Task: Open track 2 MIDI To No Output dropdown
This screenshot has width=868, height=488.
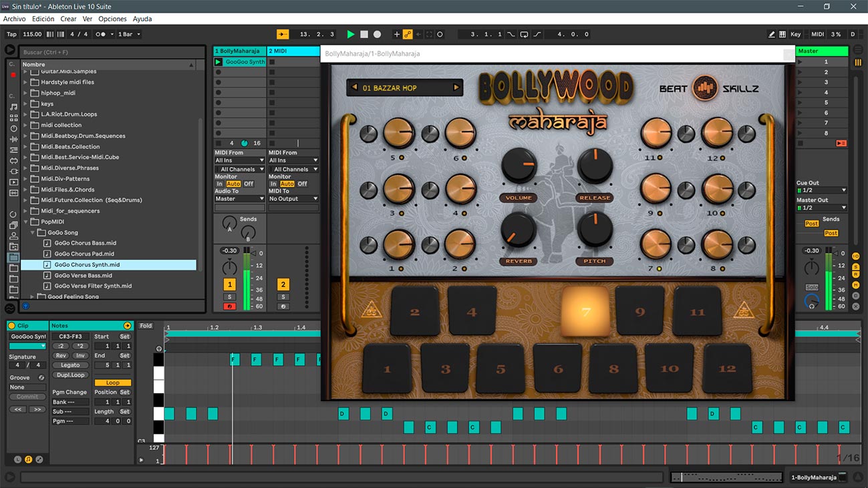Action: [x=293, y=199]
